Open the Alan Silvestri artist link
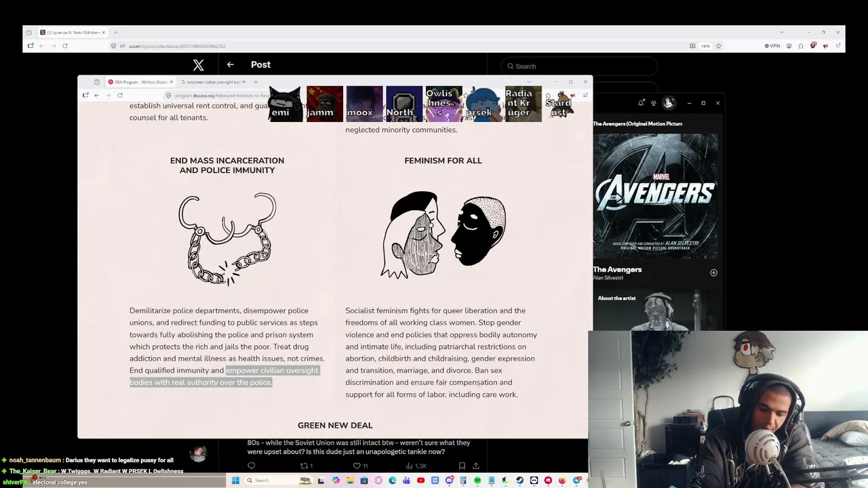This screenshot has width=868, height=488. pyautogui.click(x=608, y=278)
